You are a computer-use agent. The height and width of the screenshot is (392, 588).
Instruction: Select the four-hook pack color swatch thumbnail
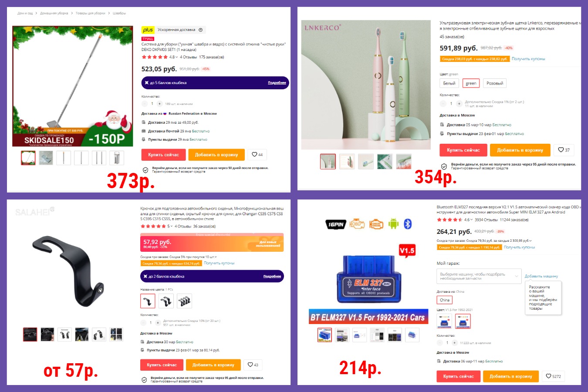(185, 301)
